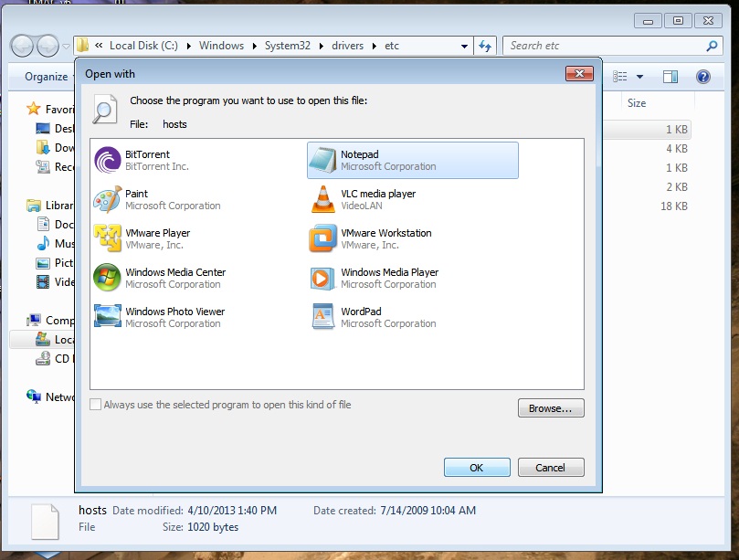Click the Explorer change view icon

619,77
